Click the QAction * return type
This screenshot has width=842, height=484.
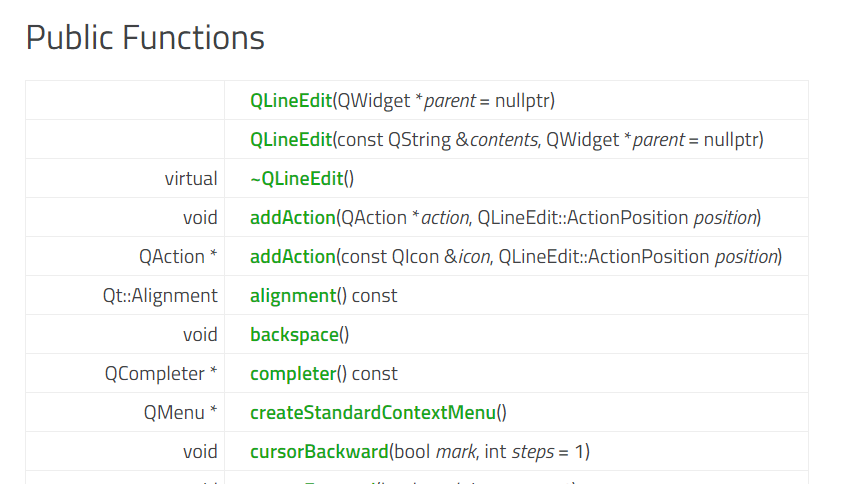178,257
